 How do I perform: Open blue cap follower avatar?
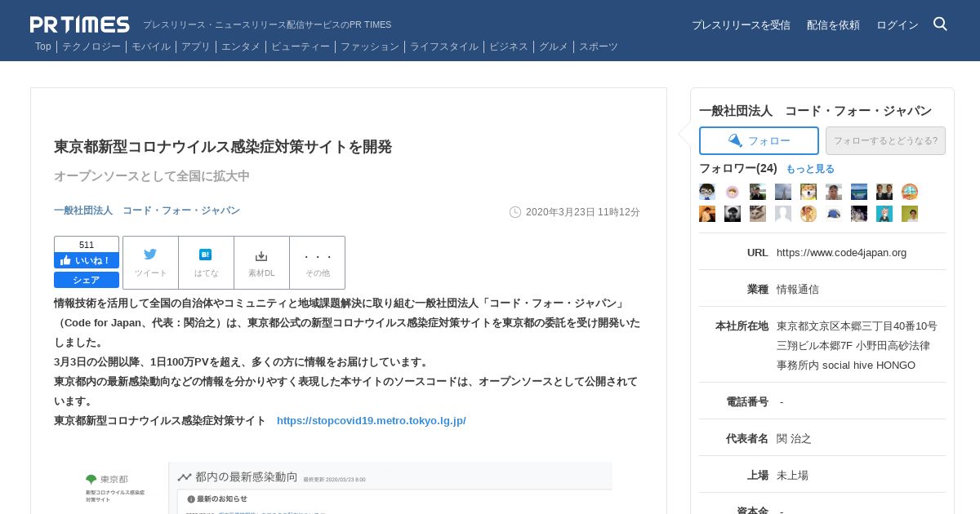[x=834, y=214]
